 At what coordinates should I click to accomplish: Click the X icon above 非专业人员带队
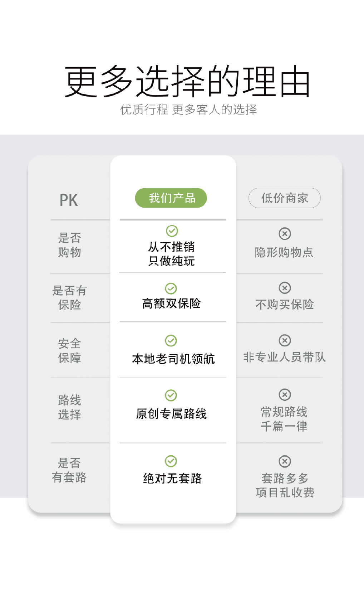click(285, 340)
